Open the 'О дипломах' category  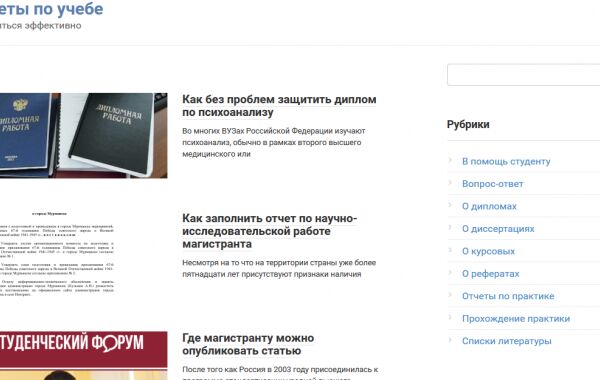[489, 207]
